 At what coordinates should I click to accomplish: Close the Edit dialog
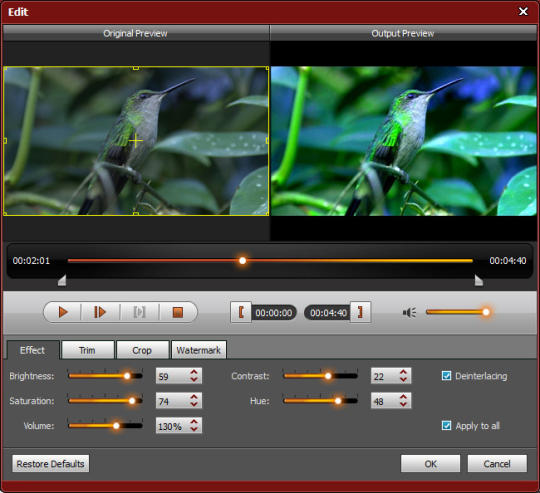(x=523, y=12)
